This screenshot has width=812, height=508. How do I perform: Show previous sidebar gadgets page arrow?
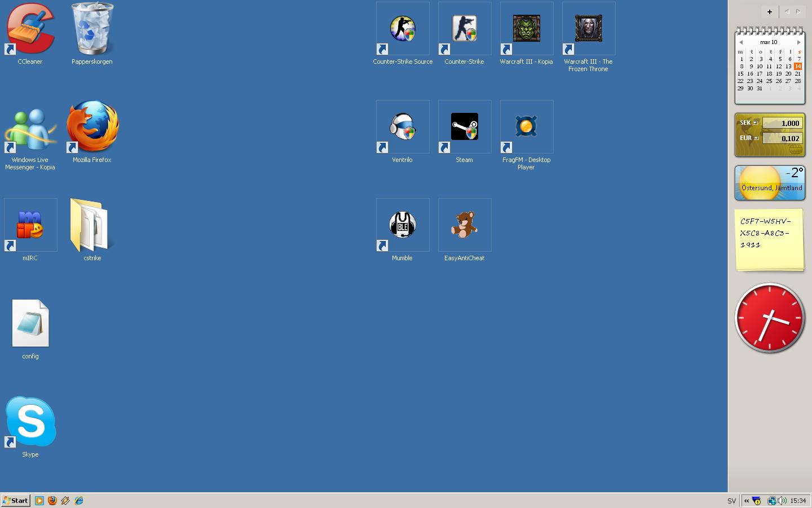(787, 11)
